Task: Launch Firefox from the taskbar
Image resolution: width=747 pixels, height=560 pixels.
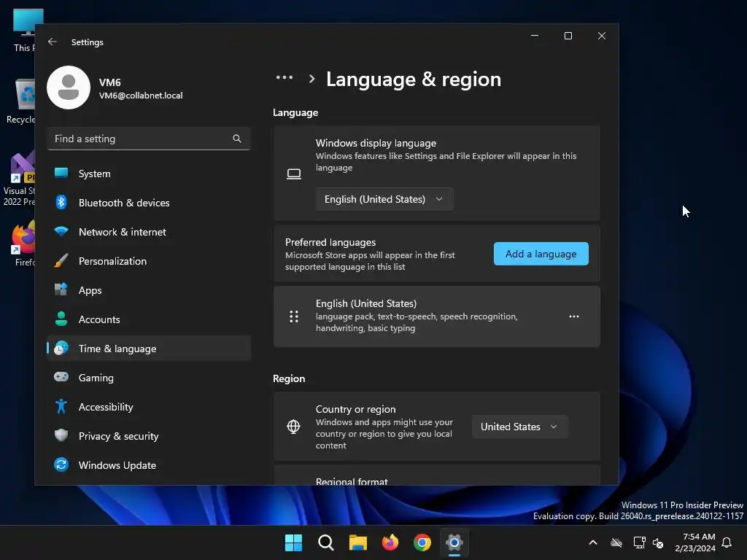Action: tap(390, 542)
